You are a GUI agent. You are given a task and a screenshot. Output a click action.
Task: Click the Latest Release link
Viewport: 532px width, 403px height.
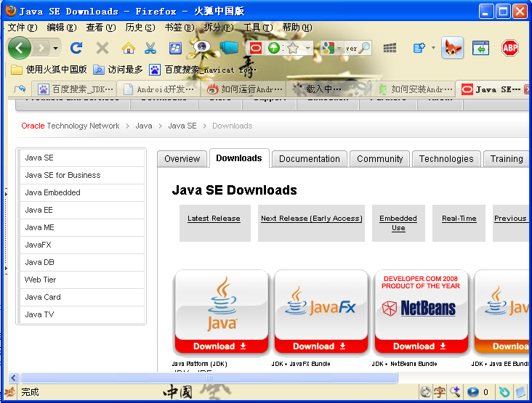(x=214, y=218)
